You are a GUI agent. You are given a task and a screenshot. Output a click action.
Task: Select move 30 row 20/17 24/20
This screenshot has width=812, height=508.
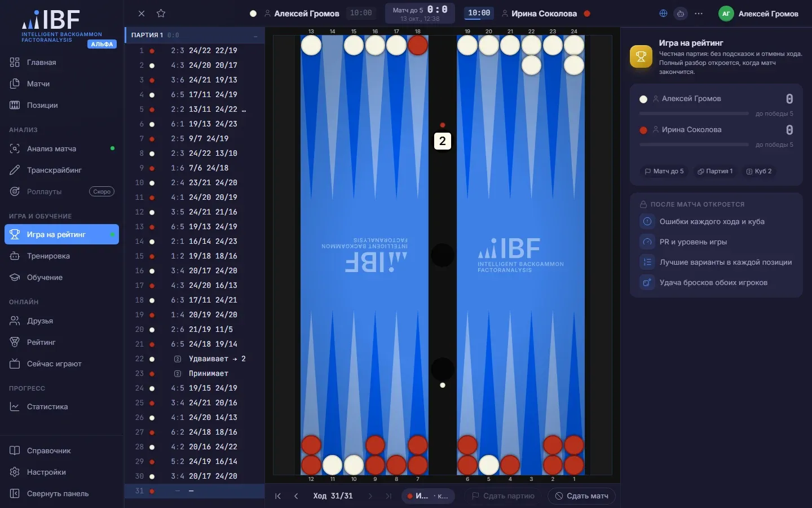click(195, 476)
